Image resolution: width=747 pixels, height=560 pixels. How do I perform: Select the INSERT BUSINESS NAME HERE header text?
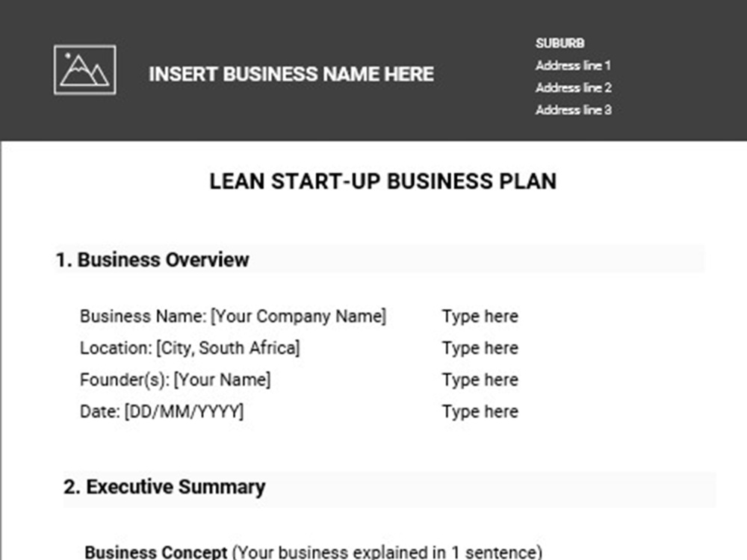[291, 74]
